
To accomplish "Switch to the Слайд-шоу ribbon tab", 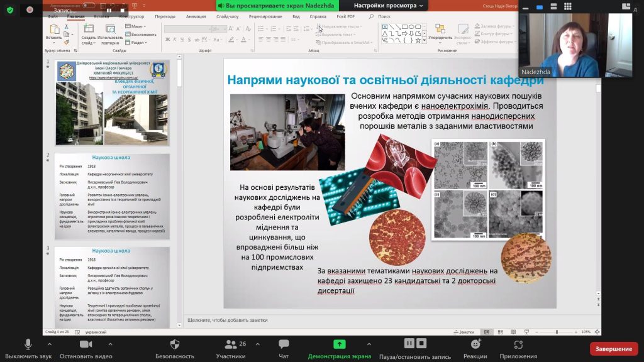I will pos(228,16).
